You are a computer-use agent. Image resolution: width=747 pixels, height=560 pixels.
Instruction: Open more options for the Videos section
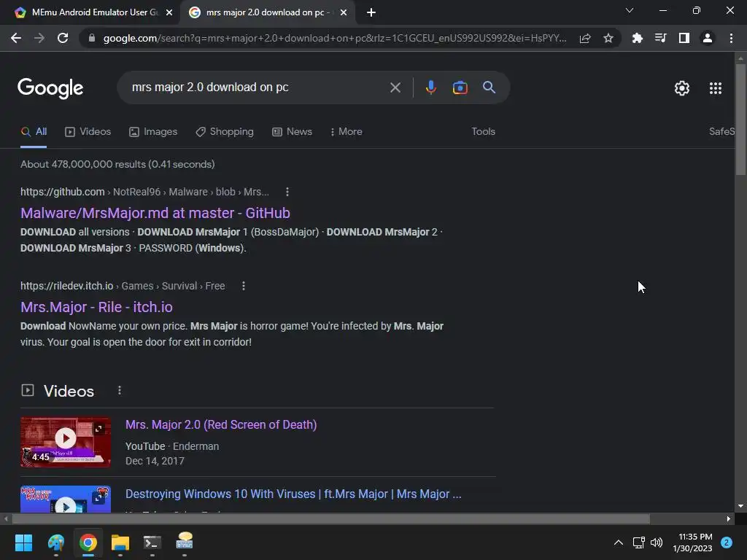click(x=120, y=391)
